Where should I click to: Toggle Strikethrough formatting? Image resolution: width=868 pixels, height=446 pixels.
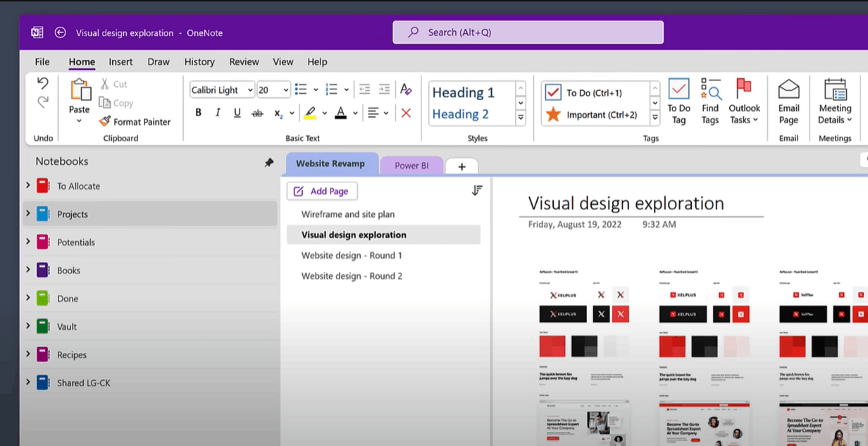(x=257, y=113)
